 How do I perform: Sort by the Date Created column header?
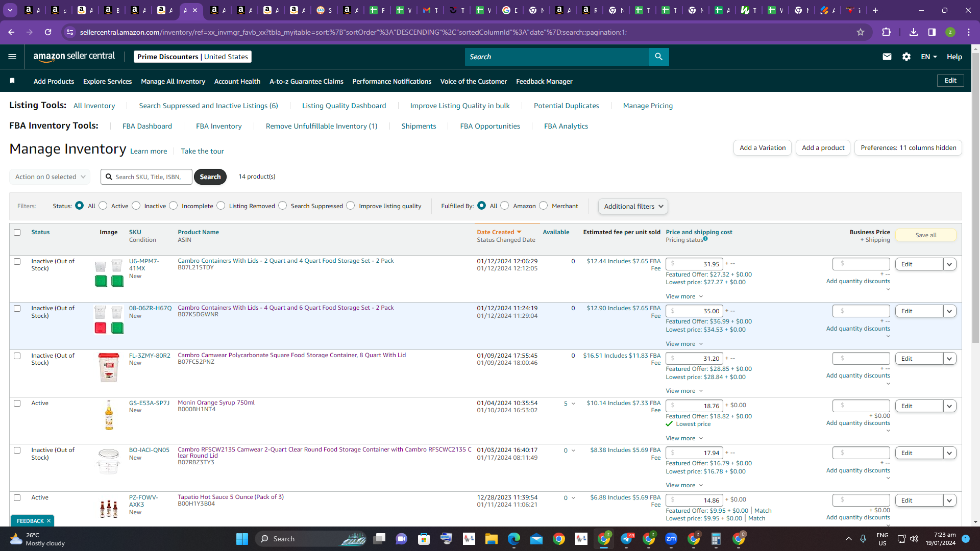pyautogui.click(x=499, y=232)
